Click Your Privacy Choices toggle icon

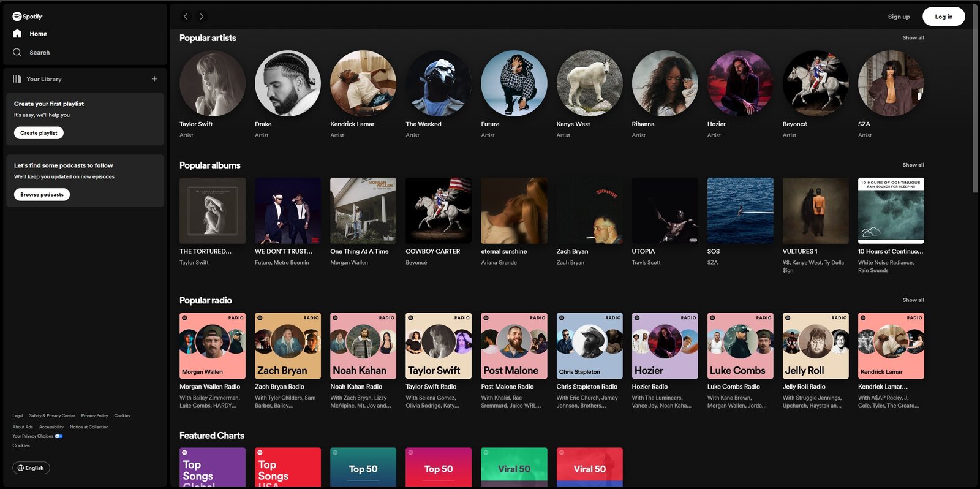tap(59, 436)
